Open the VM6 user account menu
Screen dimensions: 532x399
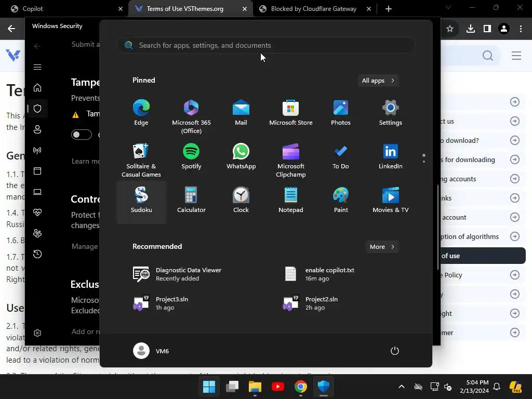pyautogui.click(x=151, y=351)
